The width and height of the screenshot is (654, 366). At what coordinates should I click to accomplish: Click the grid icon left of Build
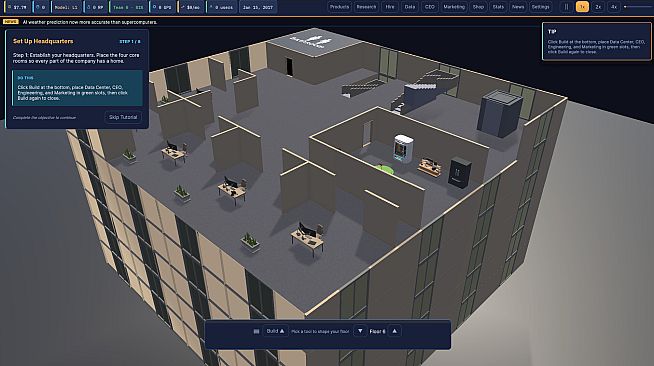257,331
